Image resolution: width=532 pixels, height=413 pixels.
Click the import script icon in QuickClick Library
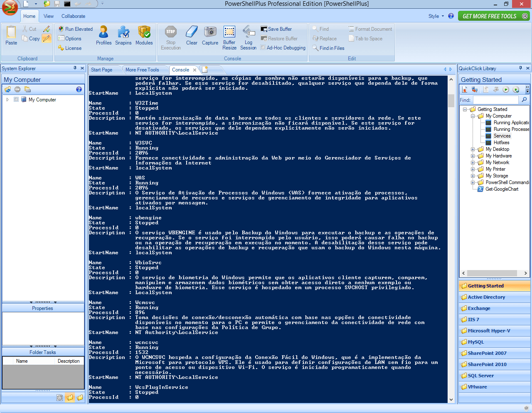(465, 89)
